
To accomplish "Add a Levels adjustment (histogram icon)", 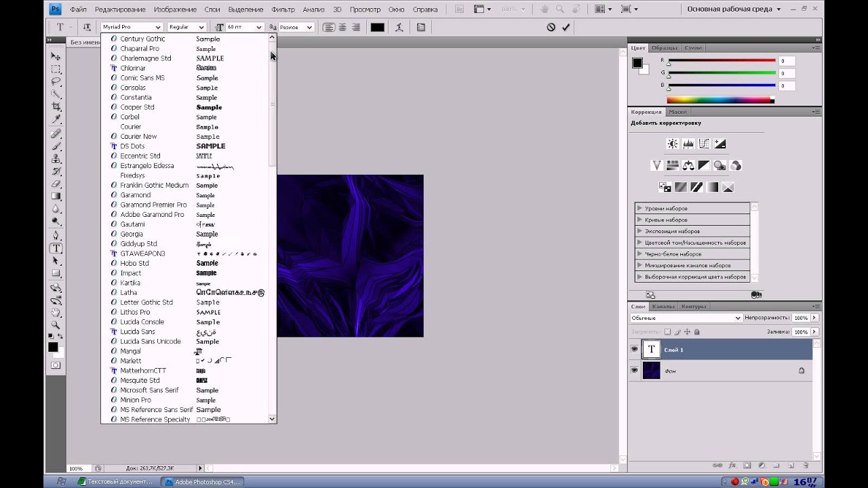I will point(688,144).
